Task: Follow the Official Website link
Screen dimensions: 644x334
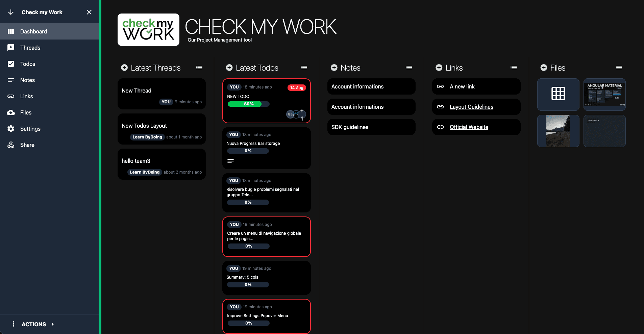Action: click(x=469, y=127)
